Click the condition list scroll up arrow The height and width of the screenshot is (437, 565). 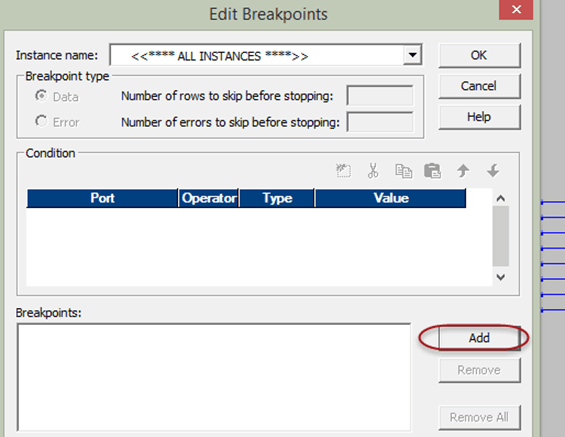[501, 198]
